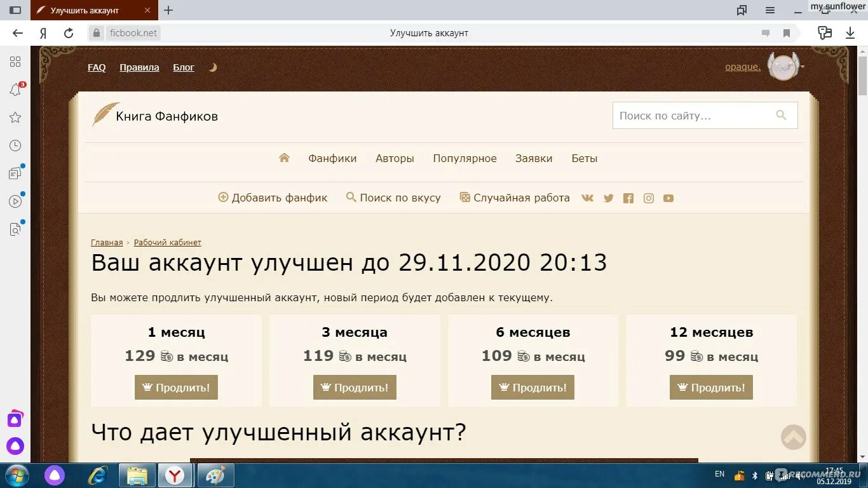Open the collections icon in the sidebar
Image resolution: width=868 pixels, height=488 pixels.
click(15, 173)
